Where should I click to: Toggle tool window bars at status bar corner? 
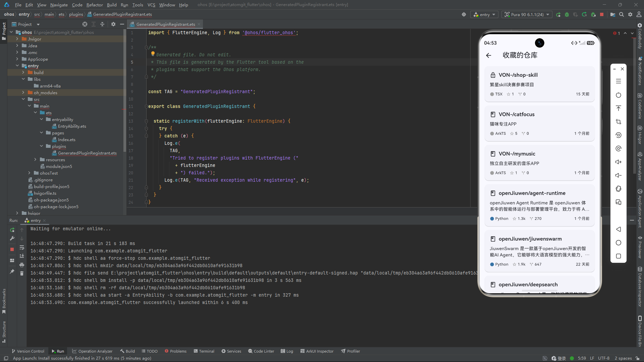point(6,358)
